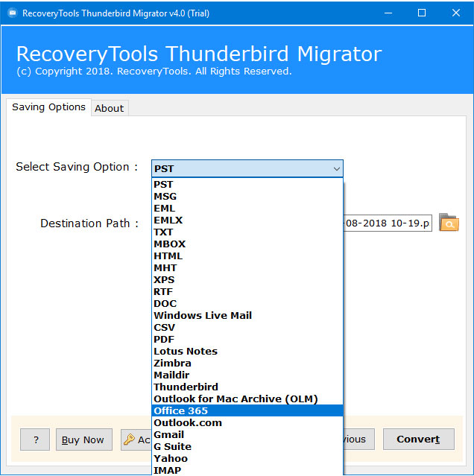Image resolution: width=474 pixels, height=476 pixels.
Task: Open folder browse icon for destination path
Action: pos(449,223)
